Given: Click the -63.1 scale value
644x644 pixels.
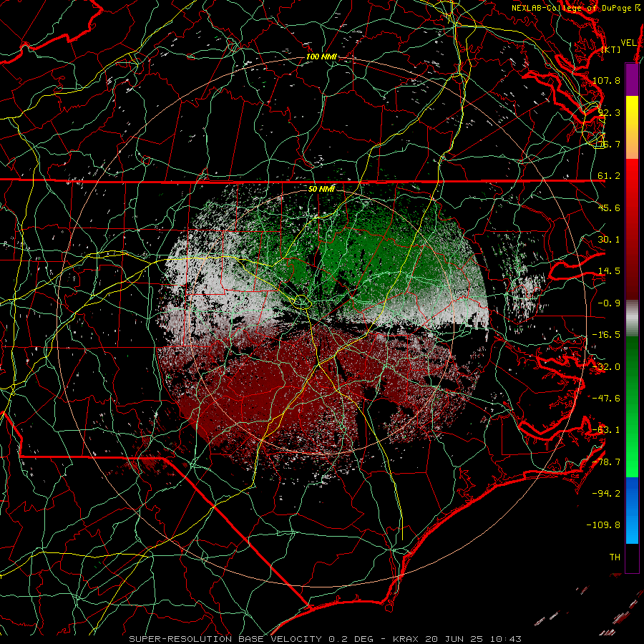Looking at the screenshot, I should point(606,430).
